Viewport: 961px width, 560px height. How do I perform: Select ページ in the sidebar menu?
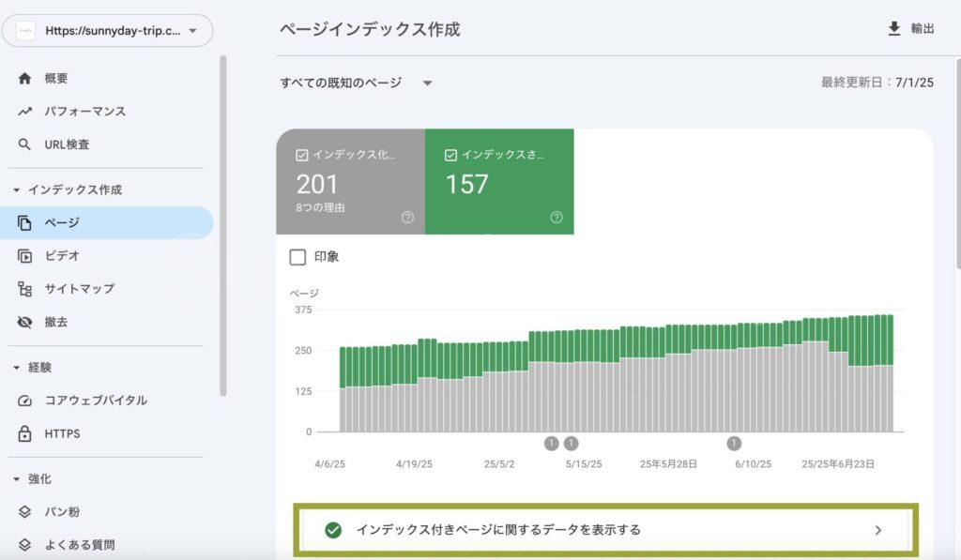click(x=62, y=223)
